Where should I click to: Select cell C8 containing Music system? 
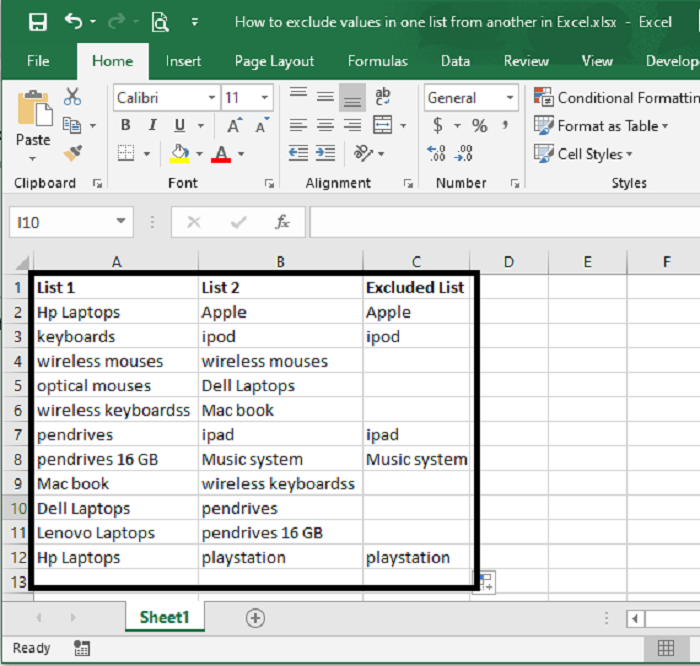(x=415, y=460)
